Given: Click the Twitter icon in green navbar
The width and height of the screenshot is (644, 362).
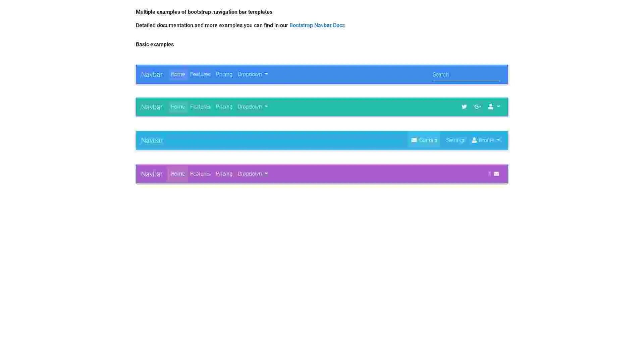Looking at the screenshot, I should tap(464, 107).
